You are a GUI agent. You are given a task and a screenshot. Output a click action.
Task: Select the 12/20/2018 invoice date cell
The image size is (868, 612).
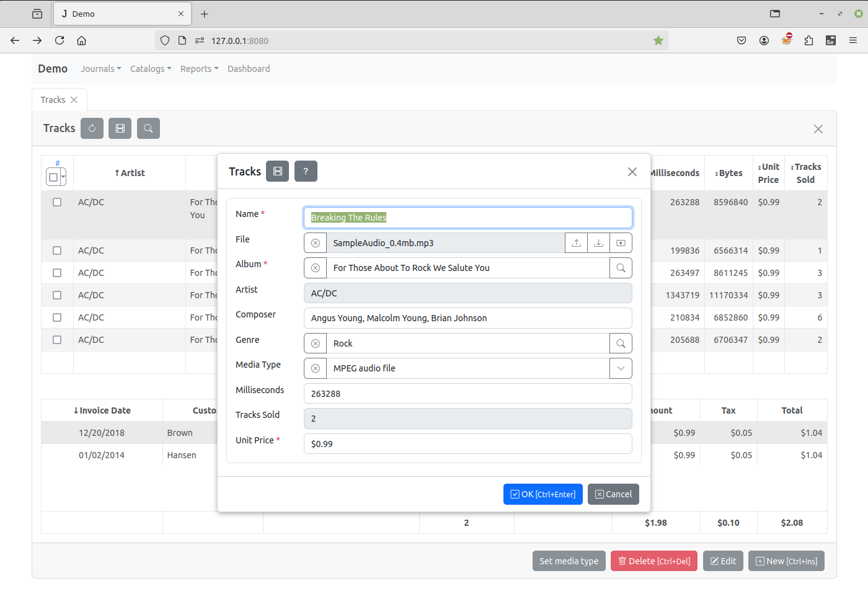[x=102, y=433]
